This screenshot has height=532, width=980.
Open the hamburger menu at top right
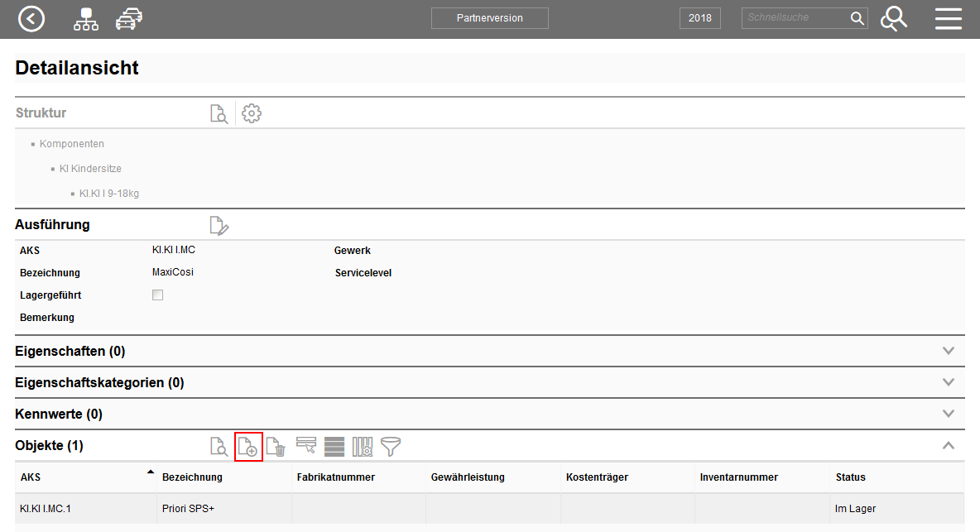pos(949,17)
